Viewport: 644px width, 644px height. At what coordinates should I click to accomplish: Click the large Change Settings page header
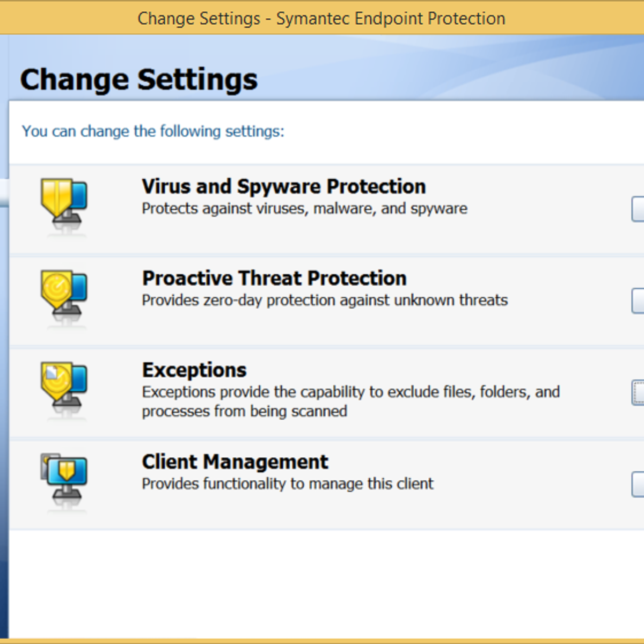(138, 79)
